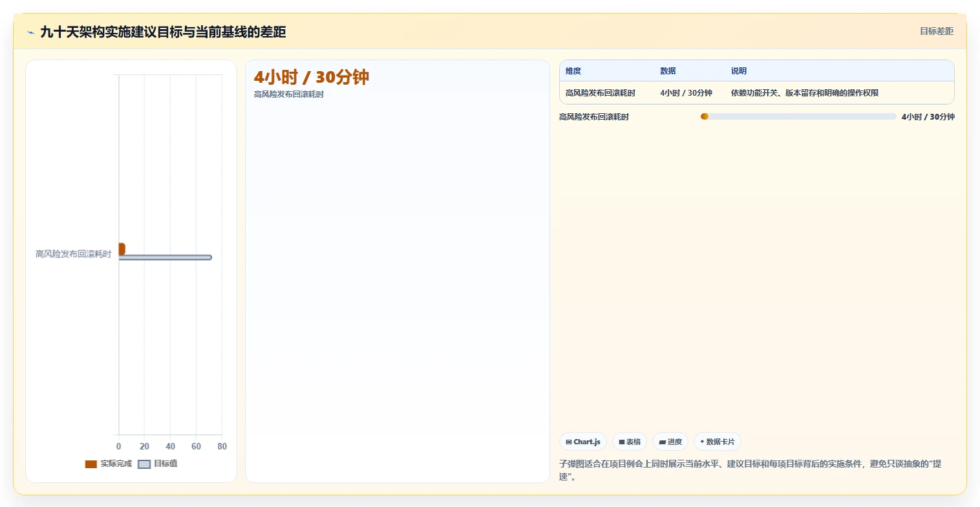Toggle the 目标值 legend swatch
This screenshot has width=980, height=507.
coord(144,464)
